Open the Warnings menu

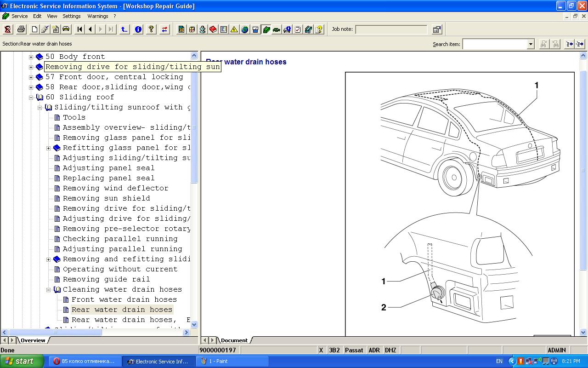click(x=97, y=16)
